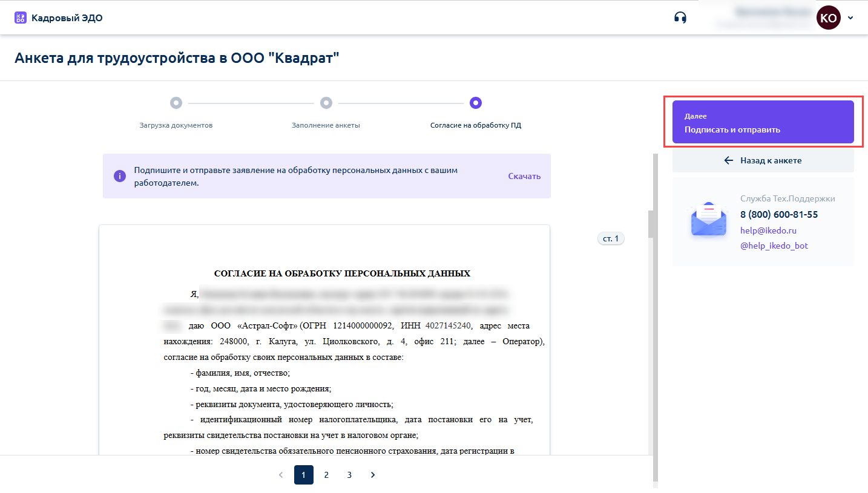Click Назад к анкете button

tap(763, 160)
